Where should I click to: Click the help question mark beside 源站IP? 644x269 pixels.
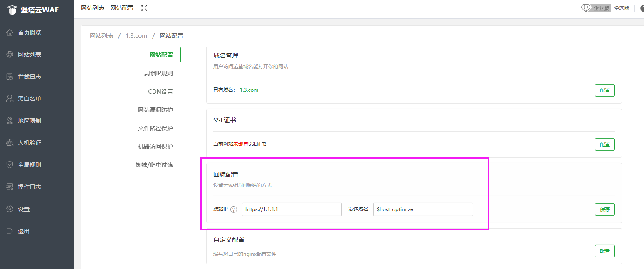pos(234,209)
